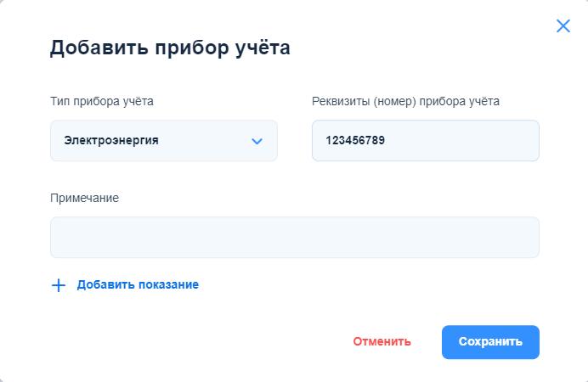Click the blue chevron in Электроэнергия dropdown

[257, 141]
